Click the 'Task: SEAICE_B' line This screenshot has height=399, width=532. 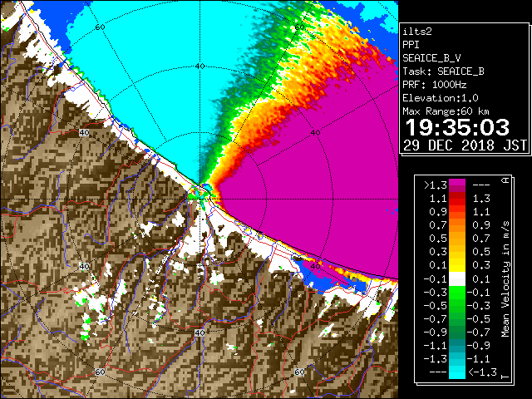click(x=443, y=71)
